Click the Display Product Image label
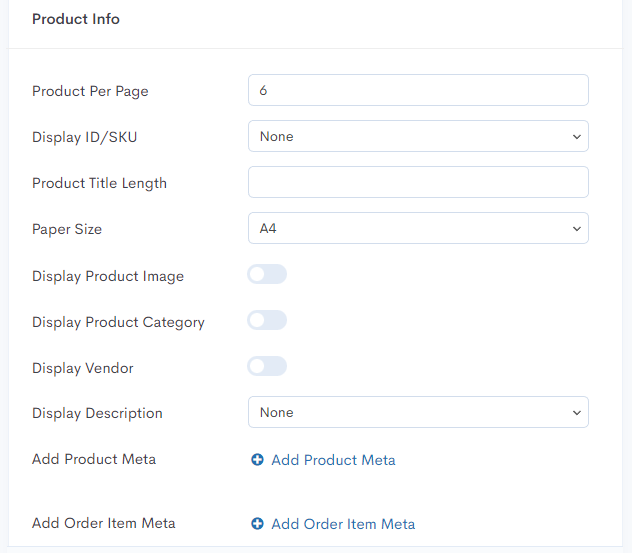 [108, 276]
